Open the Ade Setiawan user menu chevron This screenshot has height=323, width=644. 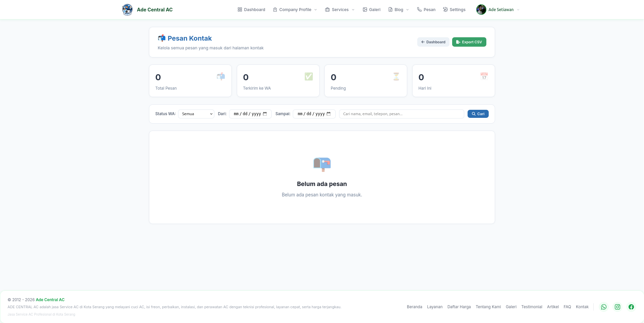pyautogui.click(x=518, y=10)
